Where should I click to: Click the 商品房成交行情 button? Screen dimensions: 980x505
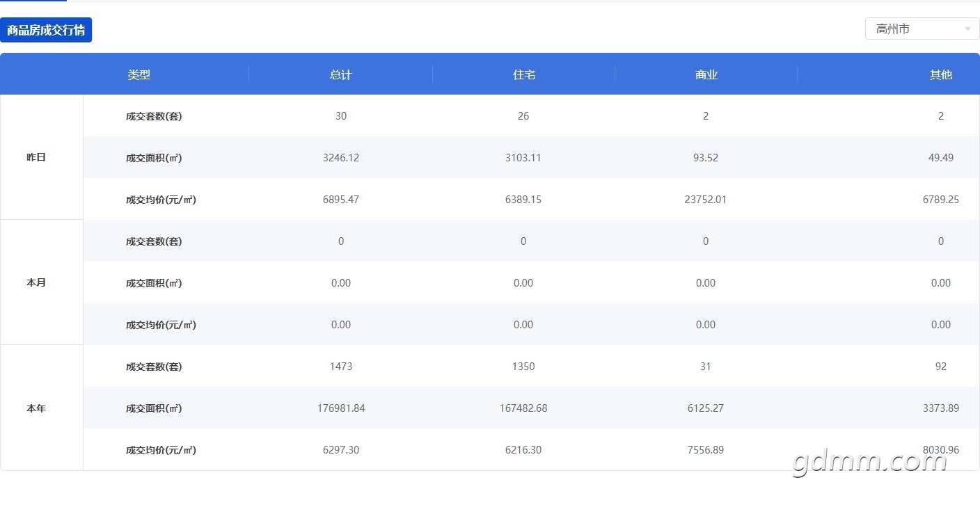pos(46,30)
